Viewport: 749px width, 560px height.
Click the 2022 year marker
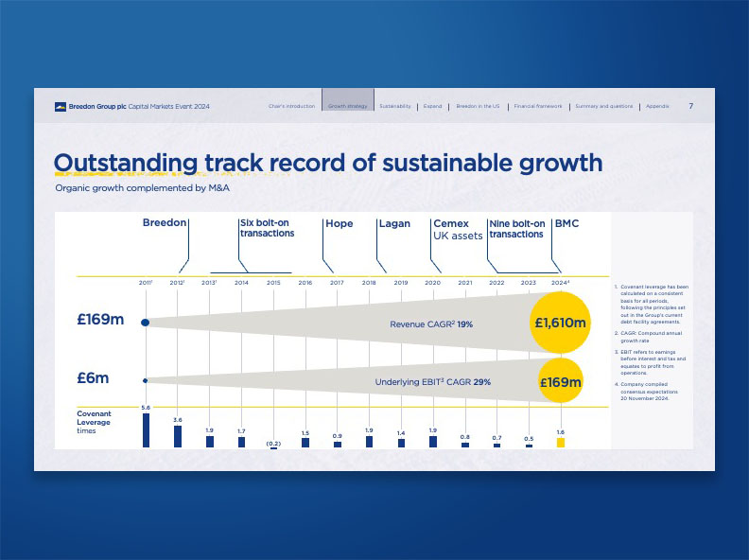(x=496, y=283)
